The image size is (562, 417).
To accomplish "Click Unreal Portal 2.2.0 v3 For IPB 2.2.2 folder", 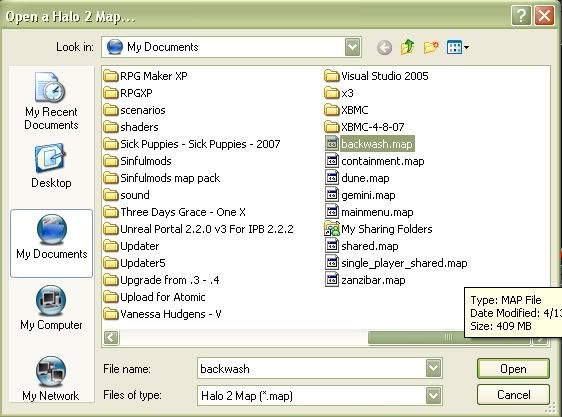I will click(199, 229).
